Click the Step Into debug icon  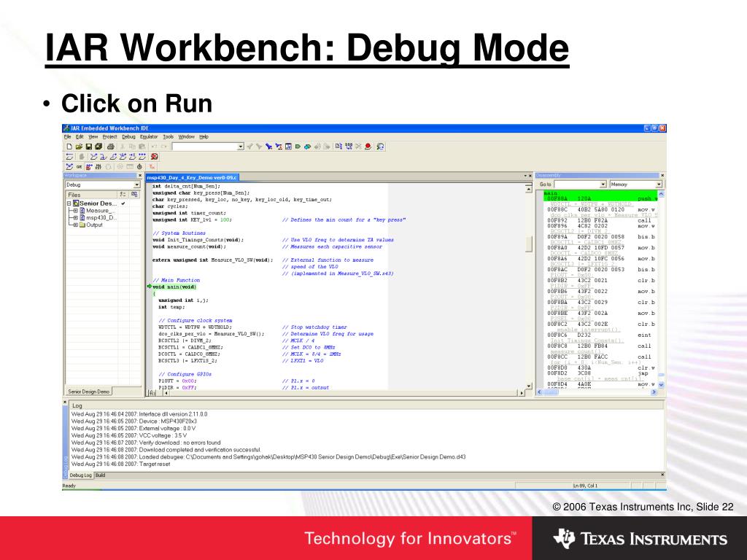tap(103, 157)
